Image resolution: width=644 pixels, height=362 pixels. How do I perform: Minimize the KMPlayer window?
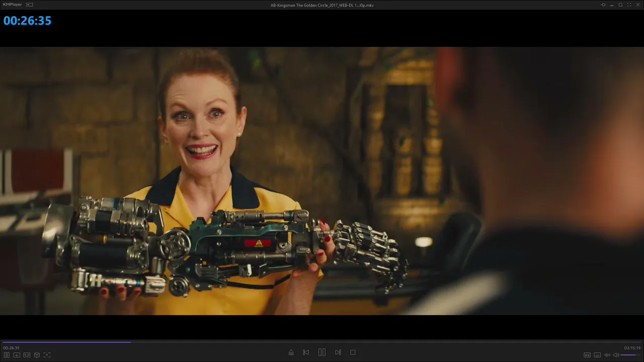click(612, 5)
